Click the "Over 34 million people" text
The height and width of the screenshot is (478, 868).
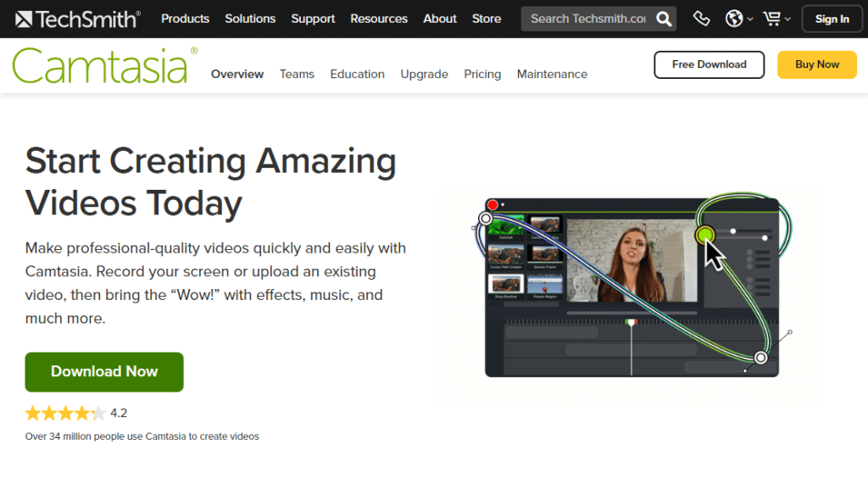(x=142, y=436)
